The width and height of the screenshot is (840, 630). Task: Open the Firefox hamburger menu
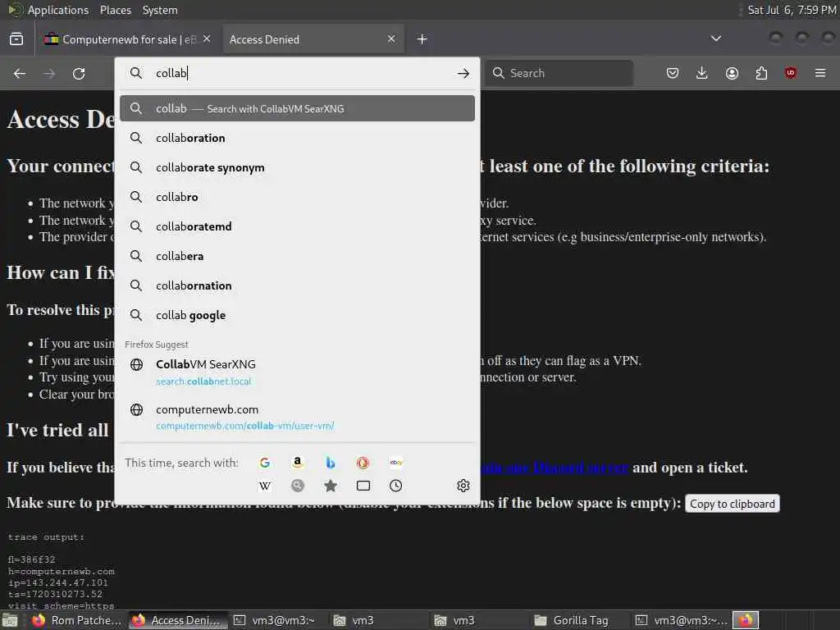pos(820,73)
